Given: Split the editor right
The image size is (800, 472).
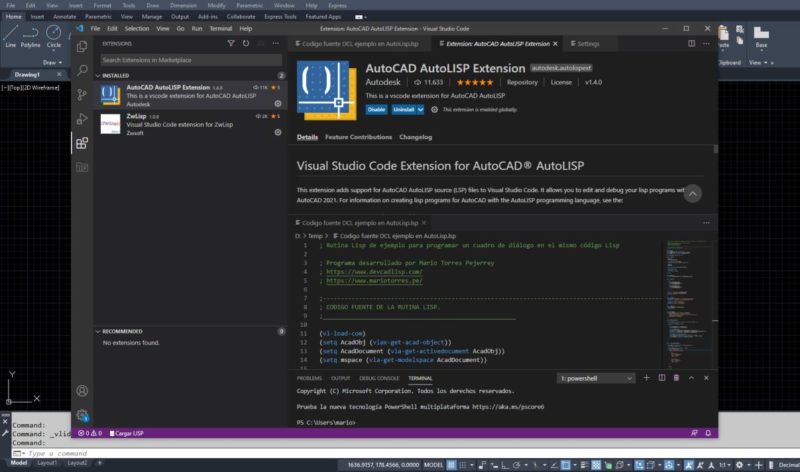Looking at the screenshot, I should 692,44.
